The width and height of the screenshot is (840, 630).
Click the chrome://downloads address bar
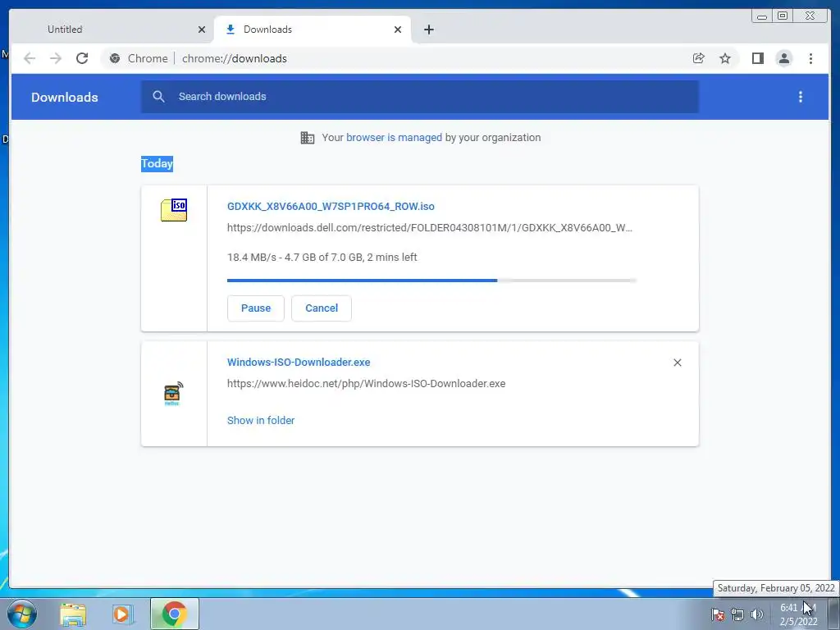click(420, 58)
